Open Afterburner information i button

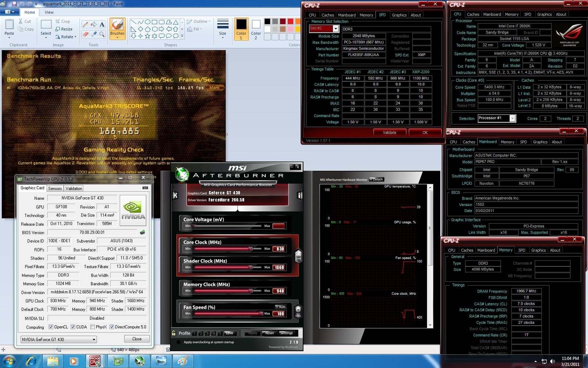click(300, 195)
